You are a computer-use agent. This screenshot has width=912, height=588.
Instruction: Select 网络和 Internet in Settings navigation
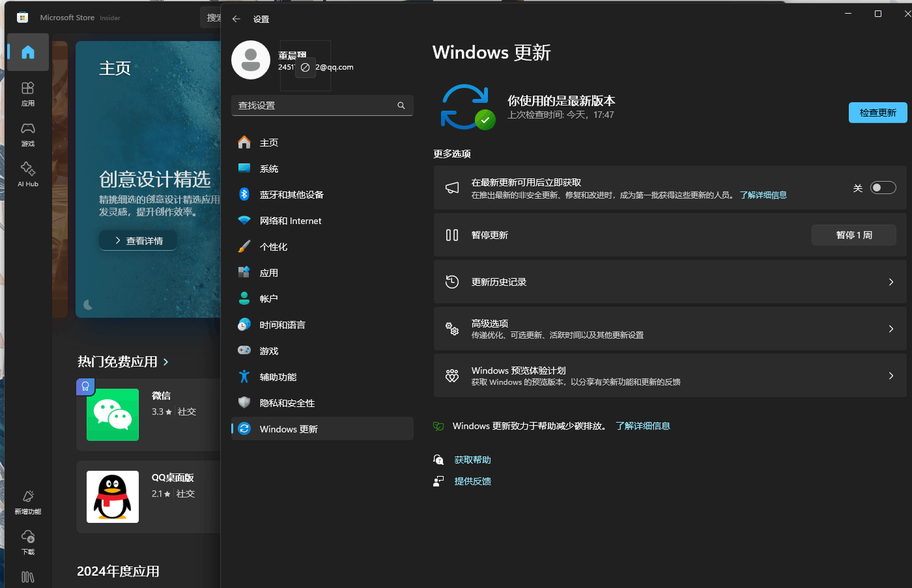pos(322,221)
